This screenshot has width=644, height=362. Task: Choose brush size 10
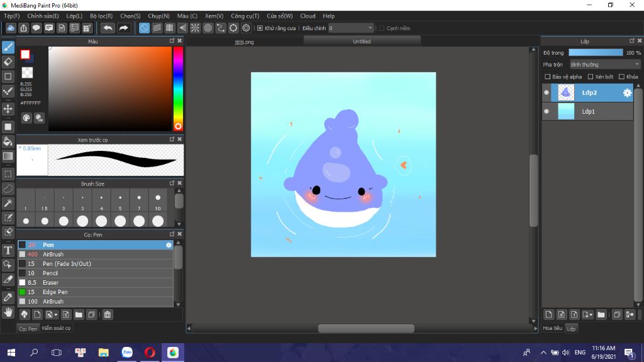click(158, 200)
